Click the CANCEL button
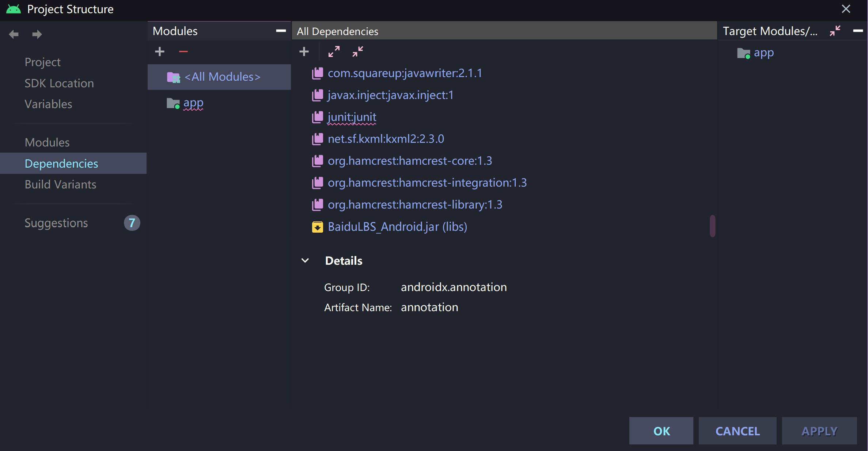The image size is (868, 451). pyautogui.click(x=737, y=431)
